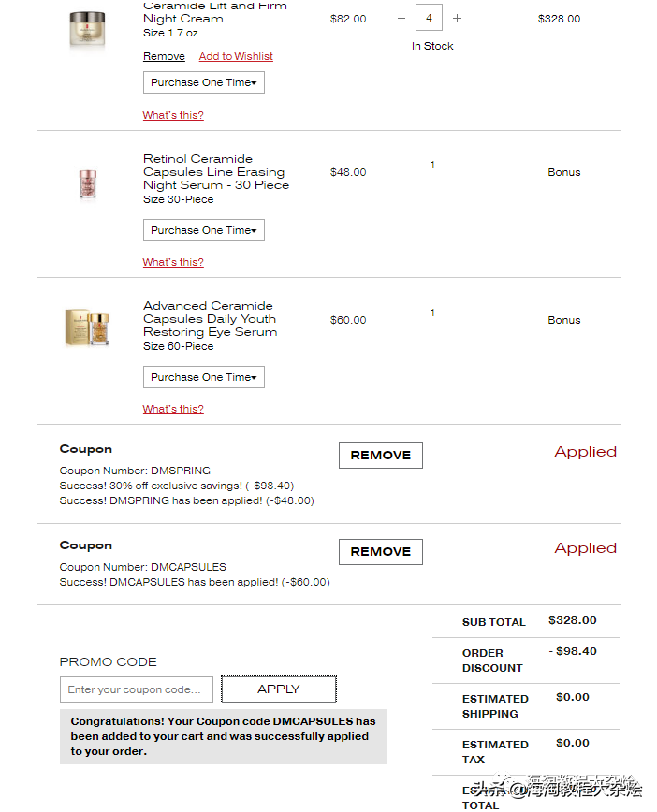Viewport: 657px width, 812px height.
Task: Click What's this? under Night Cream
Action: (173, 115)
